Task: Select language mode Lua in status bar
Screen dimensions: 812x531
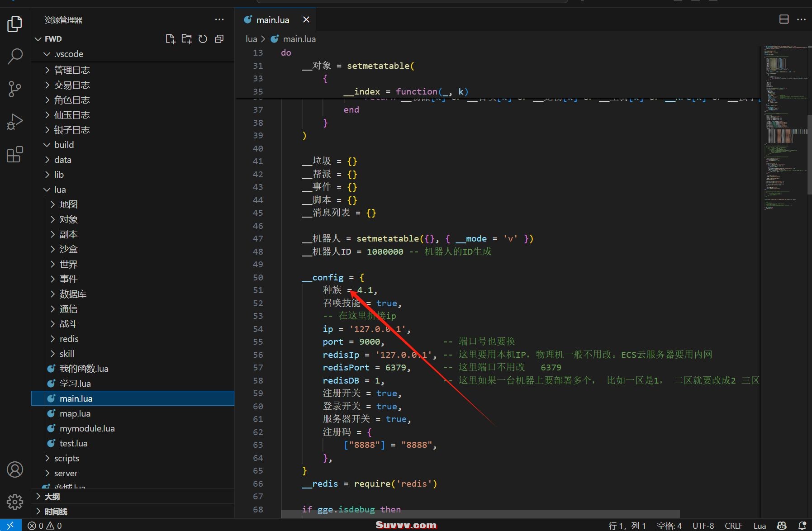Action: pos(760,526)
